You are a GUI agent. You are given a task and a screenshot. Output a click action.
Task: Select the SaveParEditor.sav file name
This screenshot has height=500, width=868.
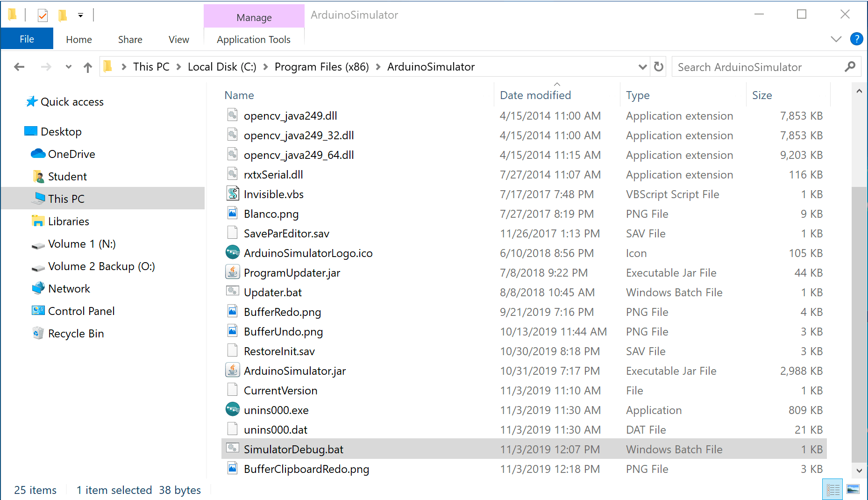[x=286, y=233]
